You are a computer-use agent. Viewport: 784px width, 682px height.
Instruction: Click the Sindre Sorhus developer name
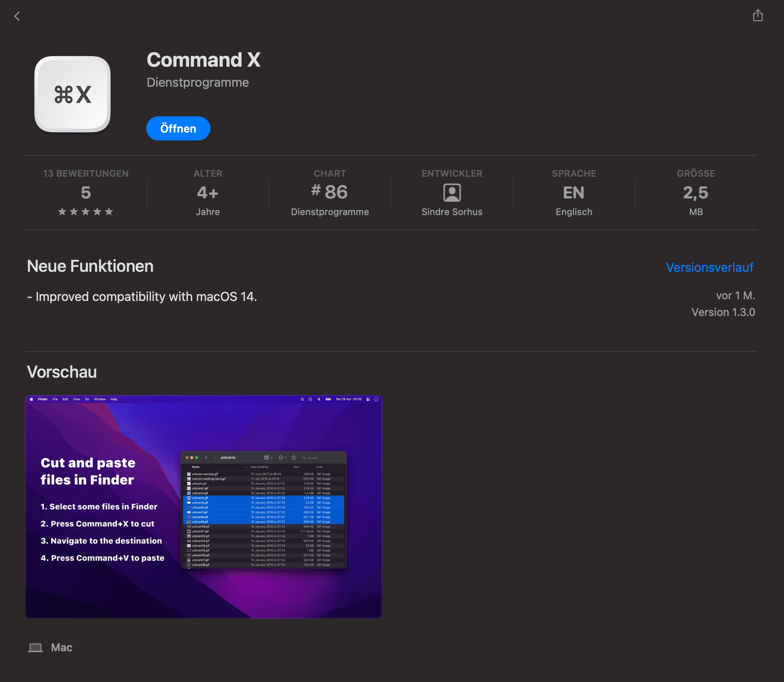(x=452, y=212)
